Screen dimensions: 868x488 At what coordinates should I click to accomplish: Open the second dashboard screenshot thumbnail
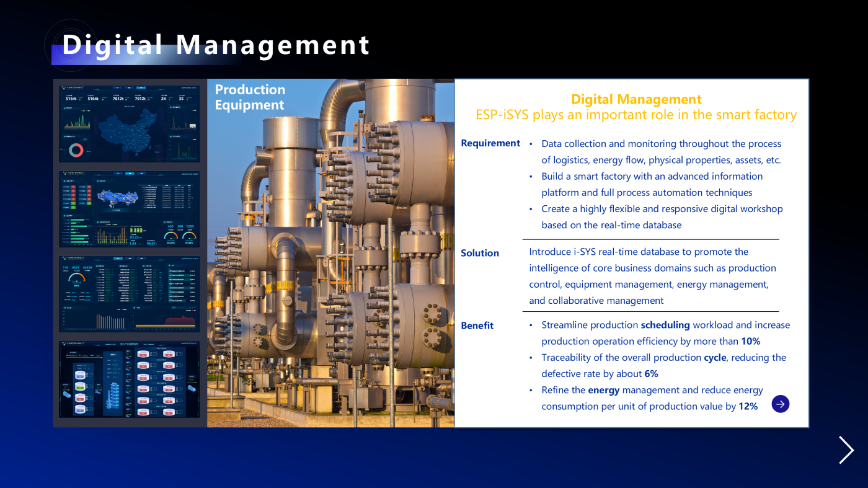tap(129, 209)
